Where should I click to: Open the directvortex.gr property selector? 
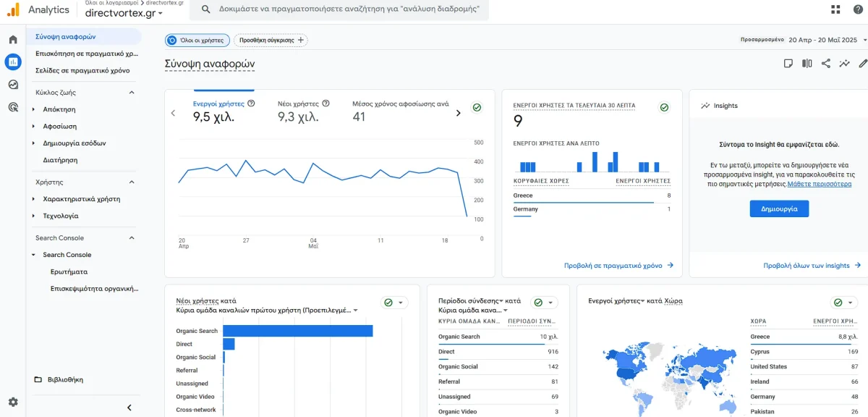124,13
